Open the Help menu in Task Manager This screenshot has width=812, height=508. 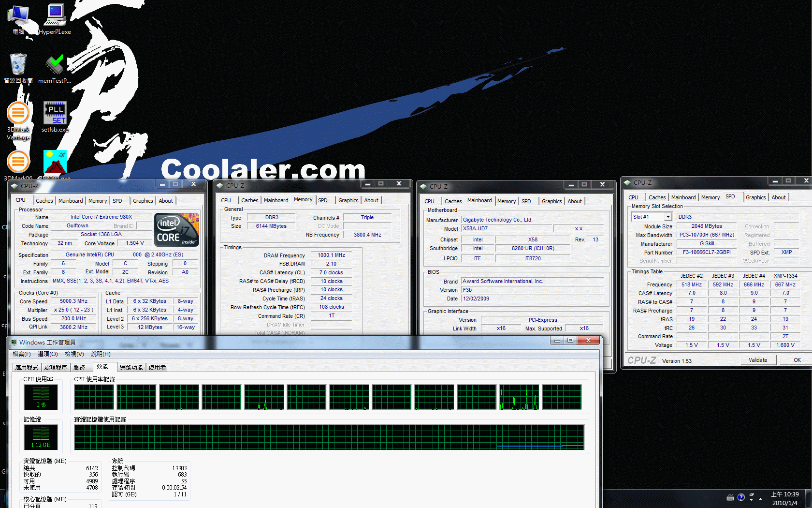[x=101, y=354]
